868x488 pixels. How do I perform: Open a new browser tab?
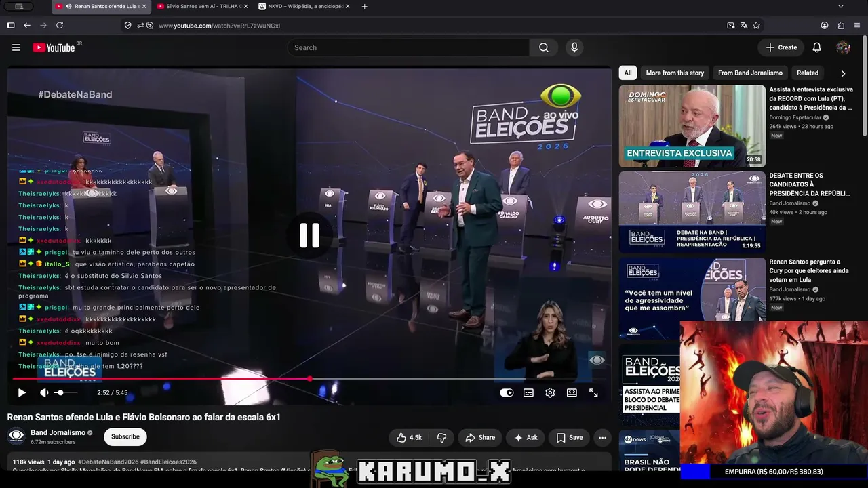(x=364, y=6)
